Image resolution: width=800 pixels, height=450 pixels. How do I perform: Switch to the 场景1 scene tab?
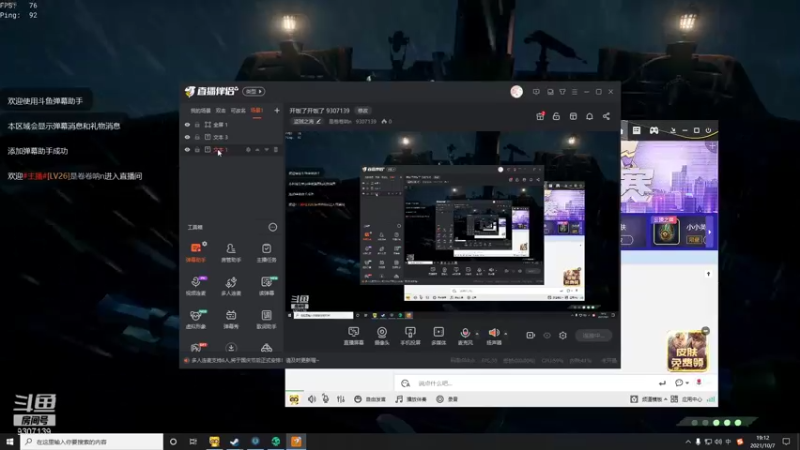coord(257,111)
